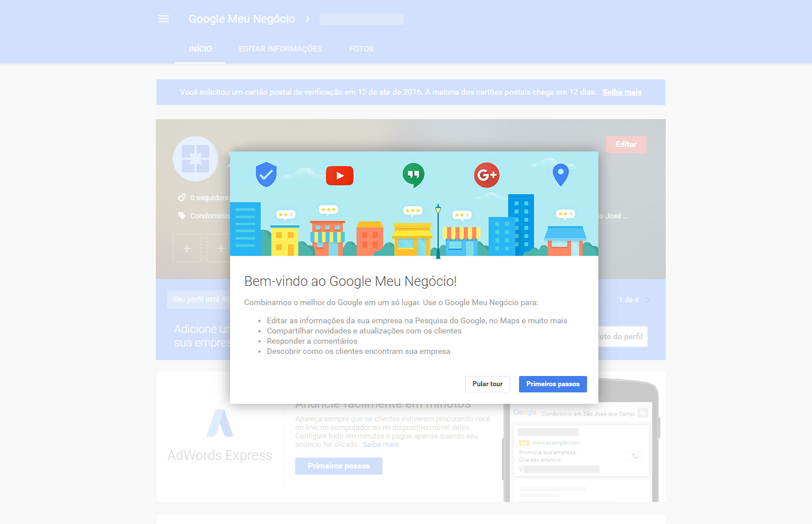The width and height of the screenshot is (812, 524).
Task: Click the Google Meu Negócio title
Action: [242, 19]
